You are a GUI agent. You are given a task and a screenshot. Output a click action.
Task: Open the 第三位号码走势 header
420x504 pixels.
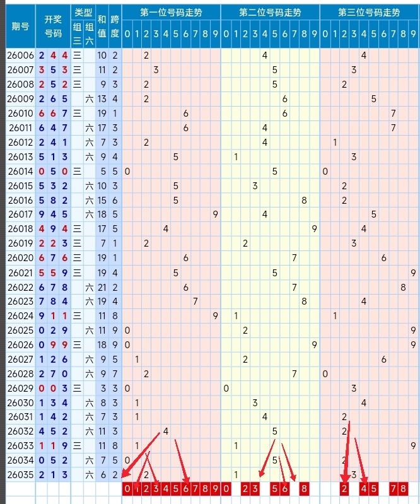coord(369,13)
